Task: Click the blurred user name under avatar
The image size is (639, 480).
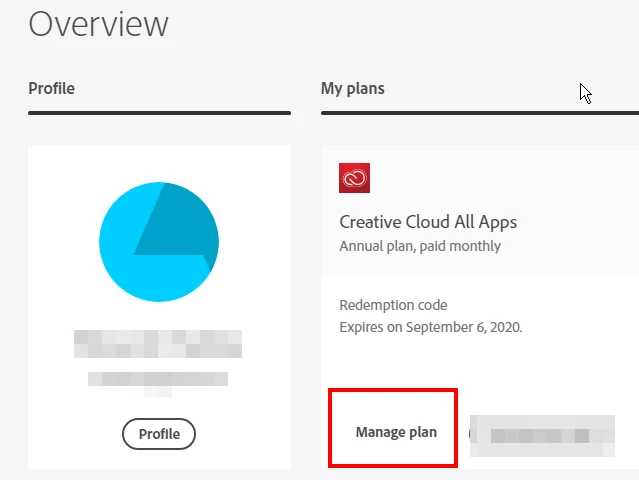Action: pyautogui.click(x=158, y=344)
